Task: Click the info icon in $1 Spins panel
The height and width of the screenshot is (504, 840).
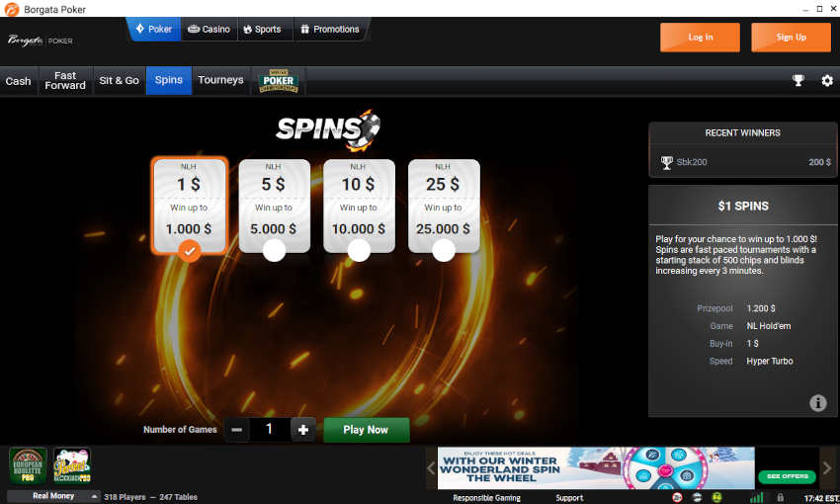Action: [x=817, y=403]
